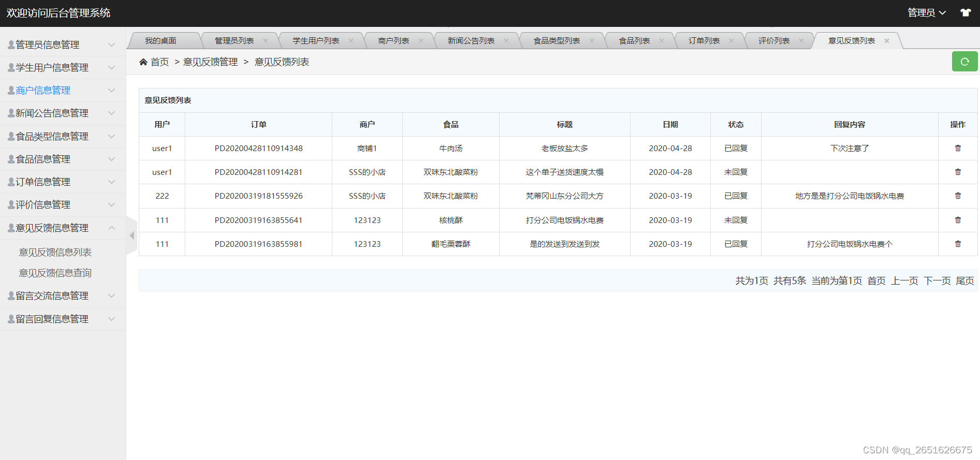
Task: Expand 学生用户信息管理 menu
Action: pyautogui.click(x=63, y=68)
